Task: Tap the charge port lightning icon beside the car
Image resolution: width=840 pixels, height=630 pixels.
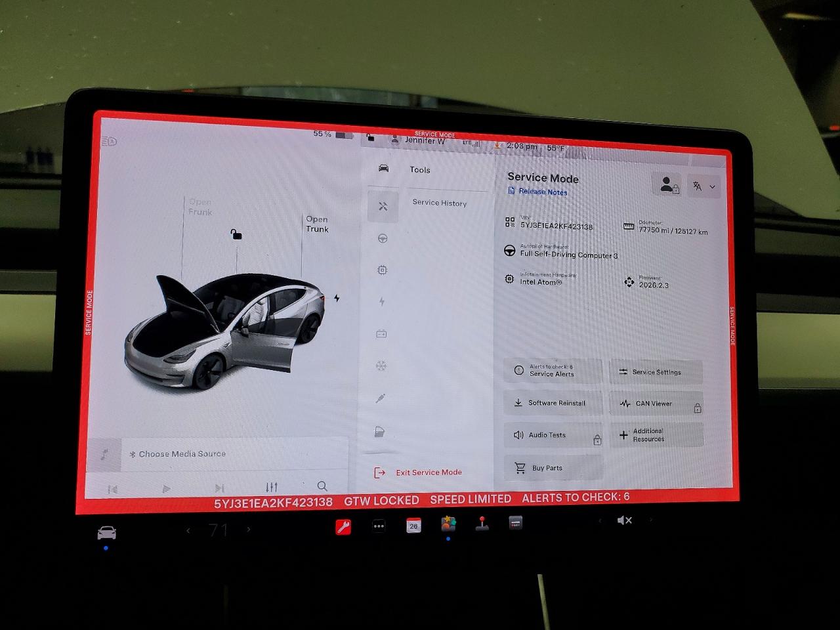Action: (337, 298)
